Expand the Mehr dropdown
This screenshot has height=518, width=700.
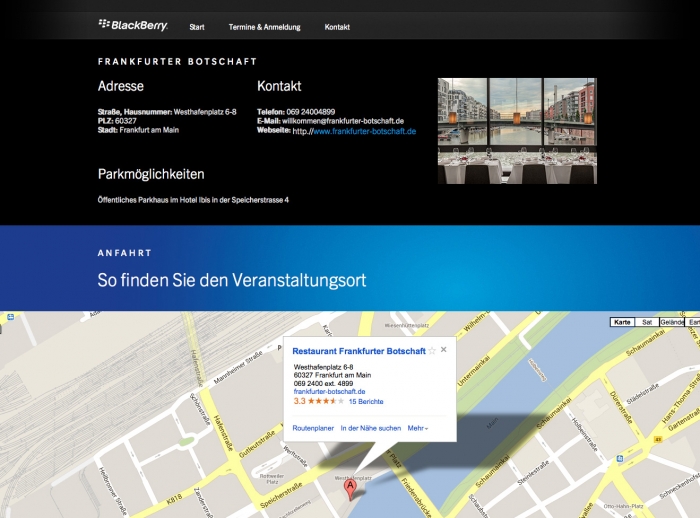[417, 428]
